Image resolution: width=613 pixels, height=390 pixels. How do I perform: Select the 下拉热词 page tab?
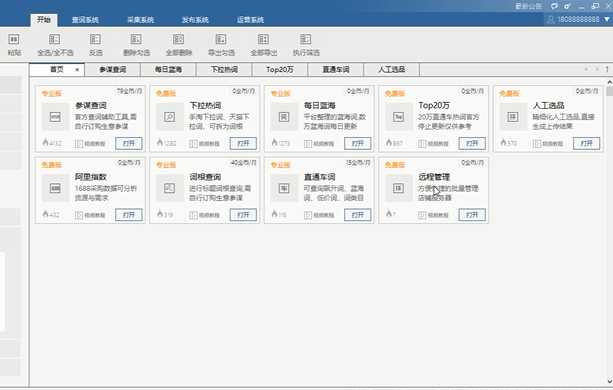[x=224, y=70]
